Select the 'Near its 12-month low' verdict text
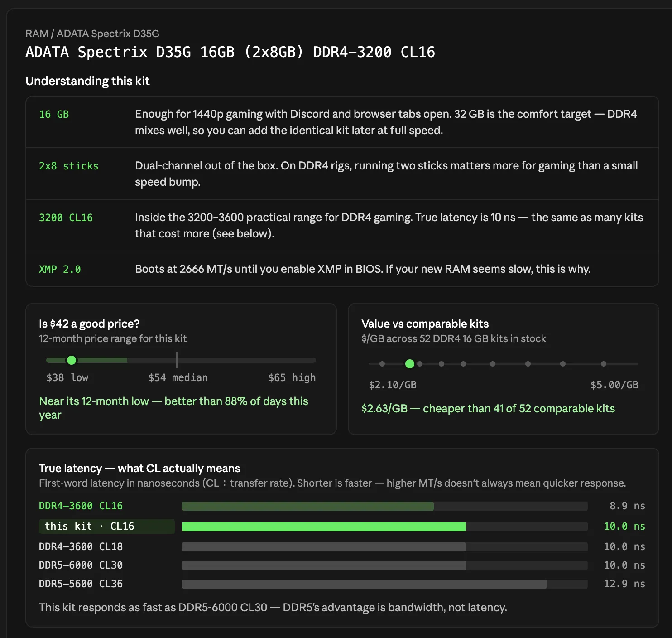The width and height of the screenshot is (672, 638). tap(173, 408)
